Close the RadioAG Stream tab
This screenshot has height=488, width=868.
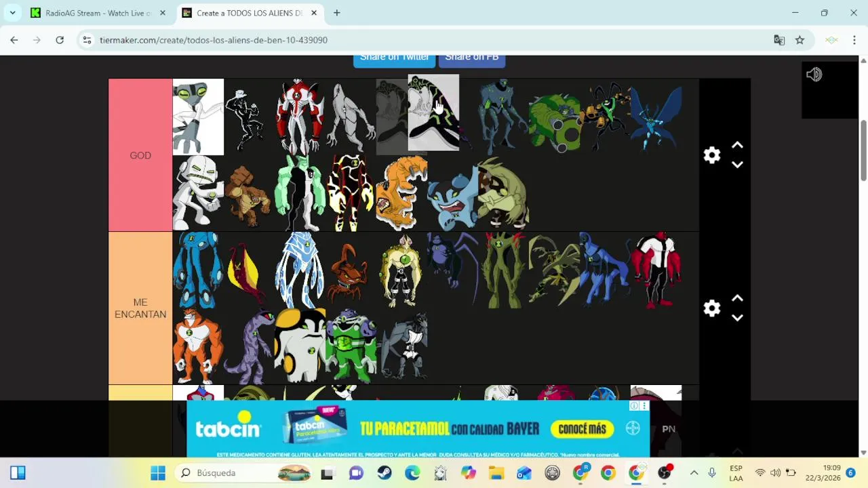tap(162, 13)
